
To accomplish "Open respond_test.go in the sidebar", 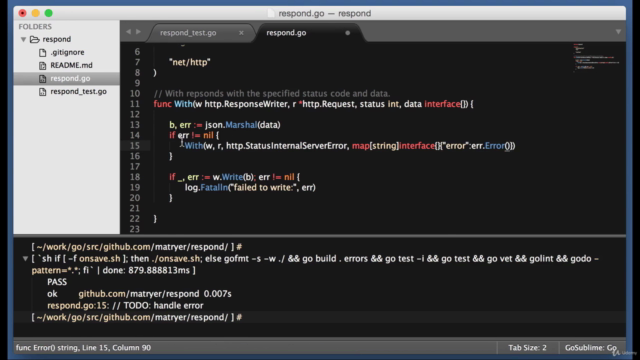I will [78, 91].
